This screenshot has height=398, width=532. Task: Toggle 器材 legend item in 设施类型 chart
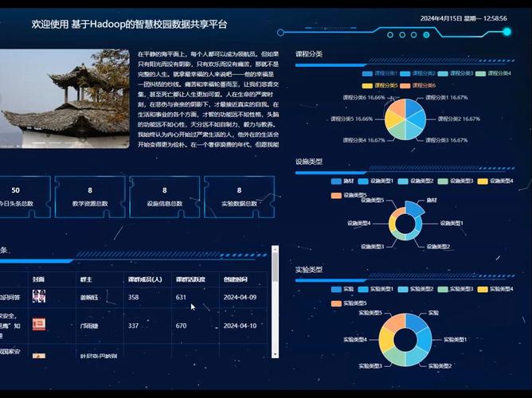pos(342,181)
